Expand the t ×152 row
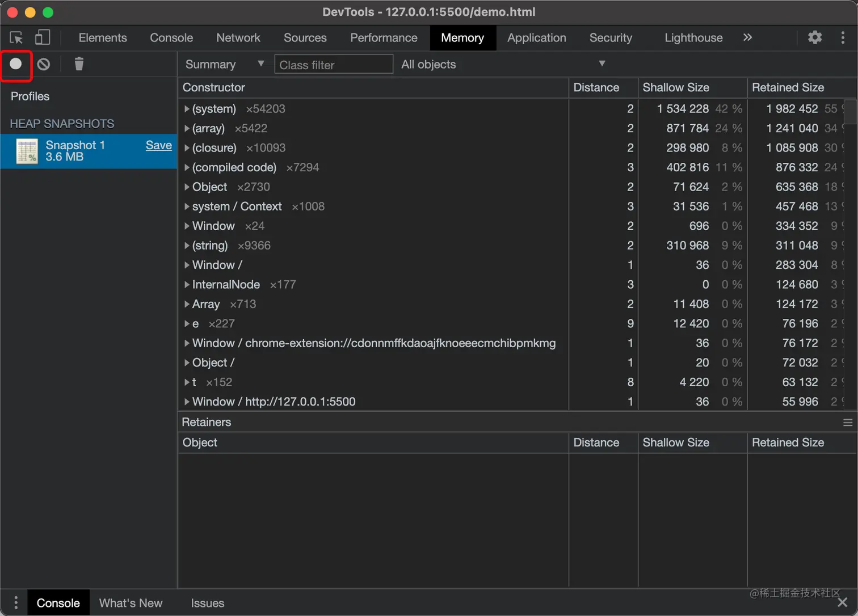This screenshot has height=616, width=858. point(187,382)
